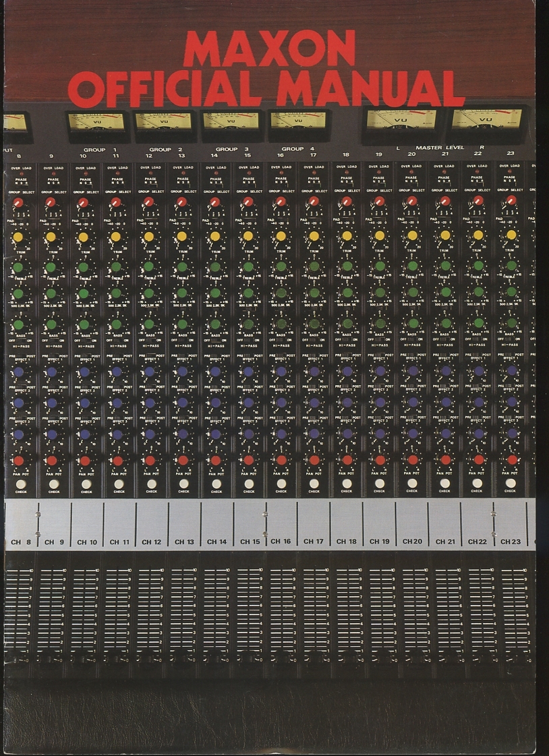Image resolution: width=549 pixels, height=756 pixels.
Task: Click the green BASS knob on channel 16
Action: coord(281,324)
